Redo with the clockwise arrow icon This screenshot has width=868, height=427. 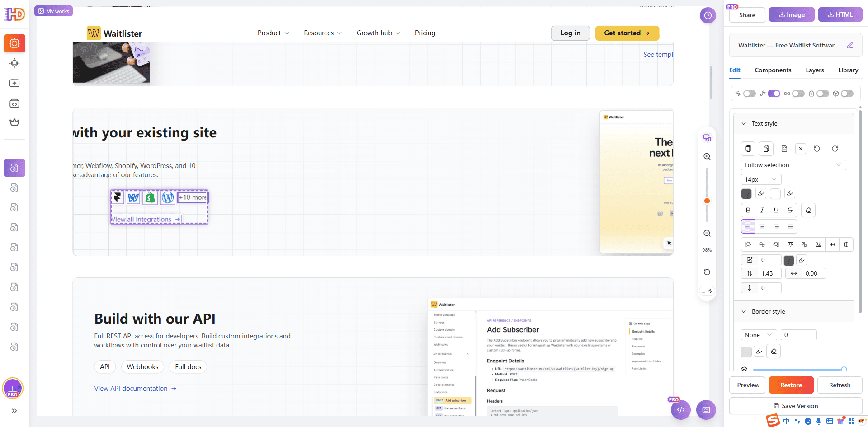(x=835, y=149)
